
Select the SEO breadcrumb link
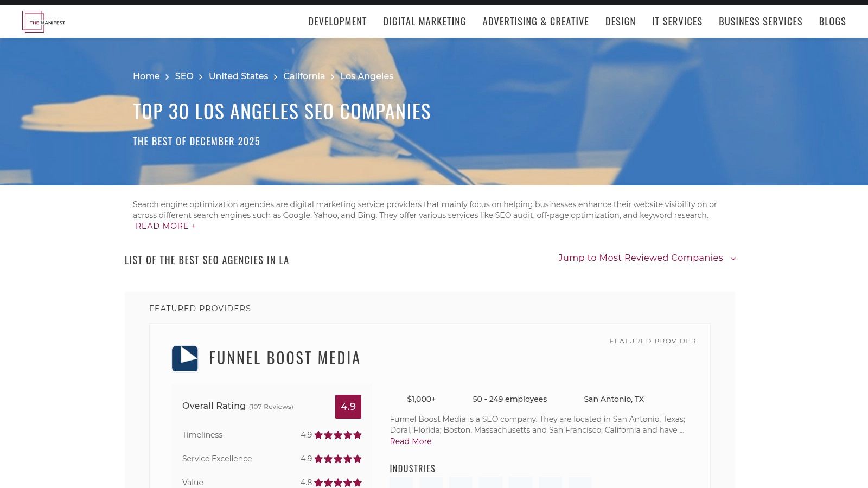pos(184,76)
